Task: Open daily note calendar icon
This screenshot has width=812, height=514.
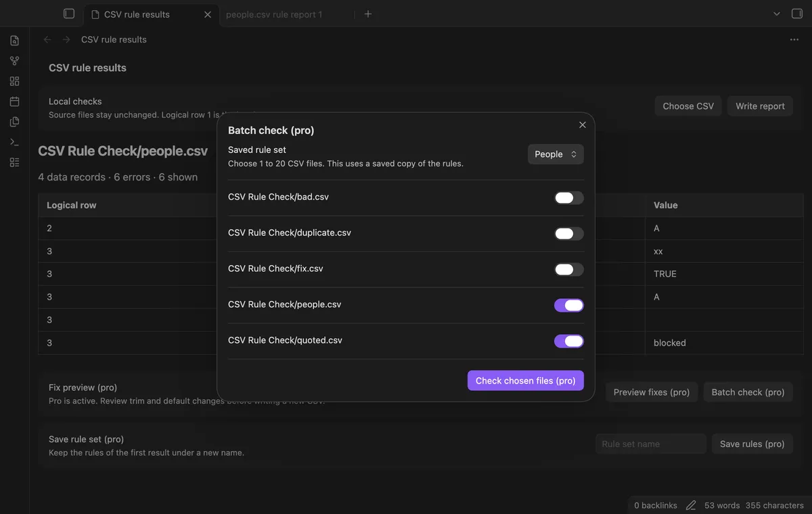Action: [x=14, y=101]
